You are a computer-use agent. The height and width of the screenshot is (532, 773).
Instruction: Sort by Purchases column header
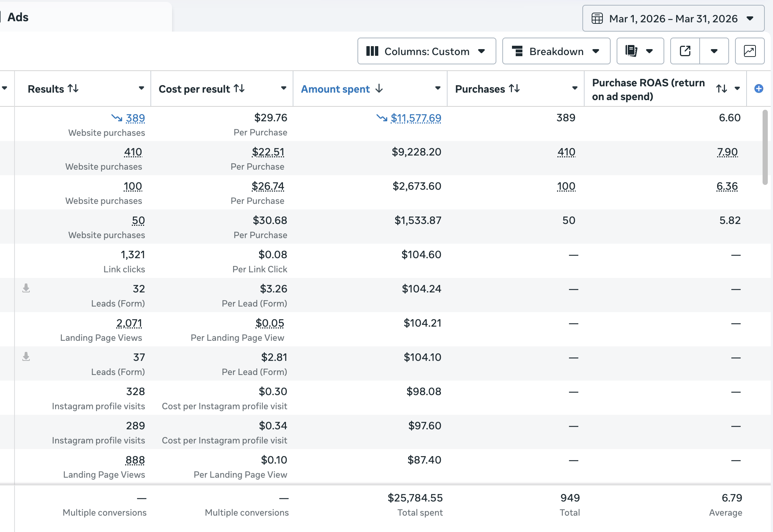tap(487, 89)
